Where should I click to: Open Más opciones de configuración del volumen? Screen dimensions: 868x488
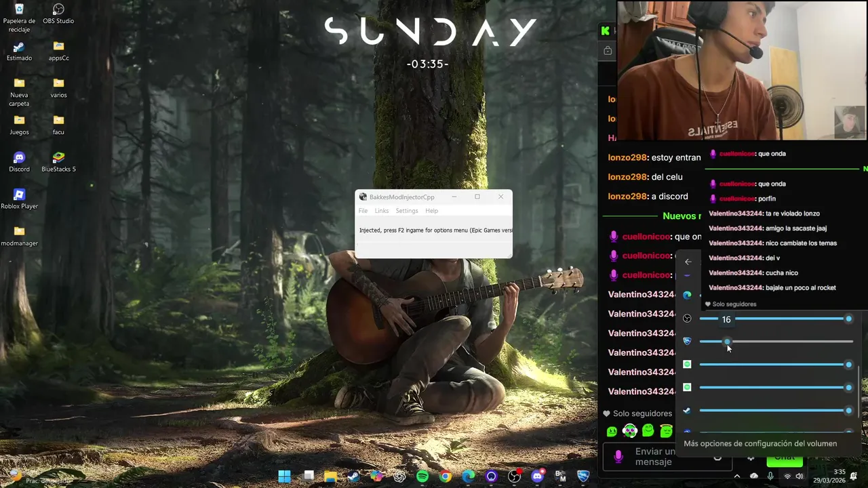(x=760, y=444)
